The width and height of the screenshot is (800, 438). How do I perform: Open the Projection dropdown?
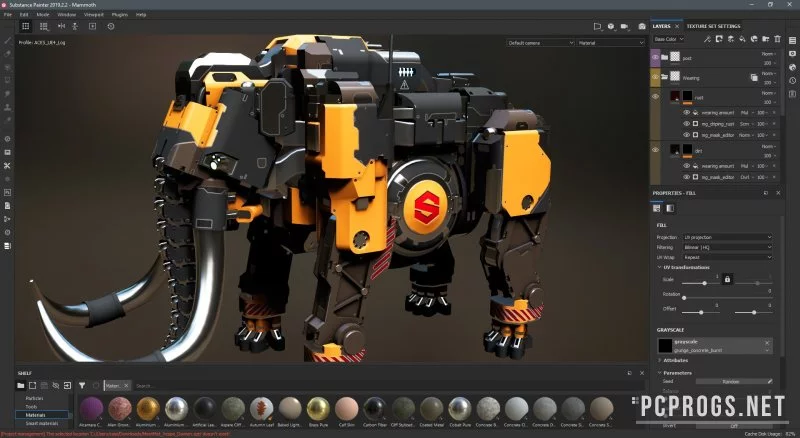(728, 237)
